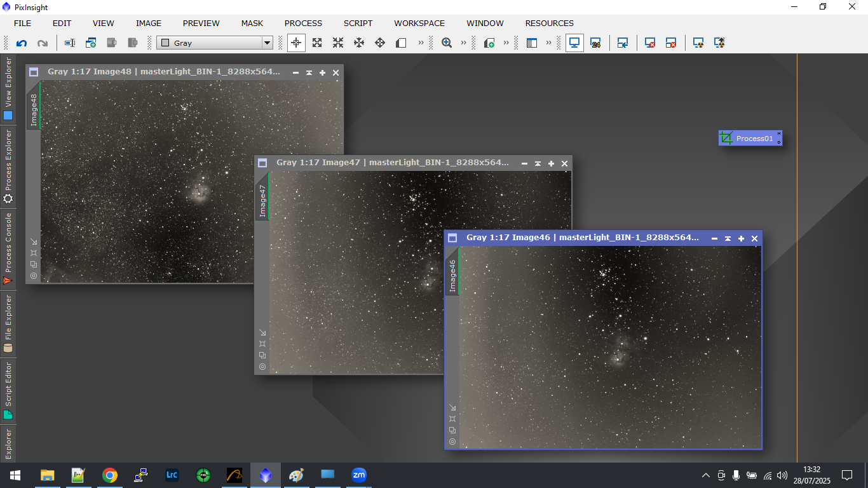Open the Gray channel dropdown
The width and height of the screenshot is (868, 488).
[215, 43]
